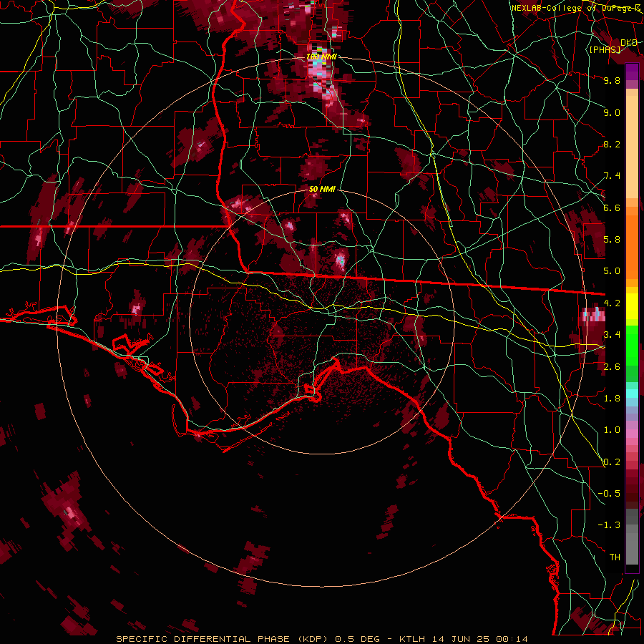Image resolution: width=644 pixels, height=644 pixels.
Task: Click the 2.6 value on the color scale
Action: (612, 367)
